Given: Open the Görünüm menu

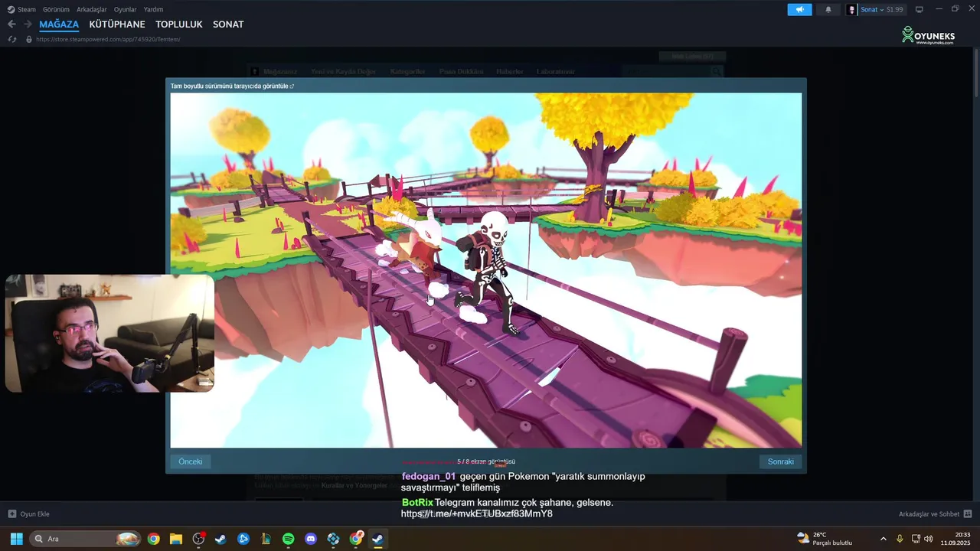Looking at the screenshot, I should (x=56, y=9).
